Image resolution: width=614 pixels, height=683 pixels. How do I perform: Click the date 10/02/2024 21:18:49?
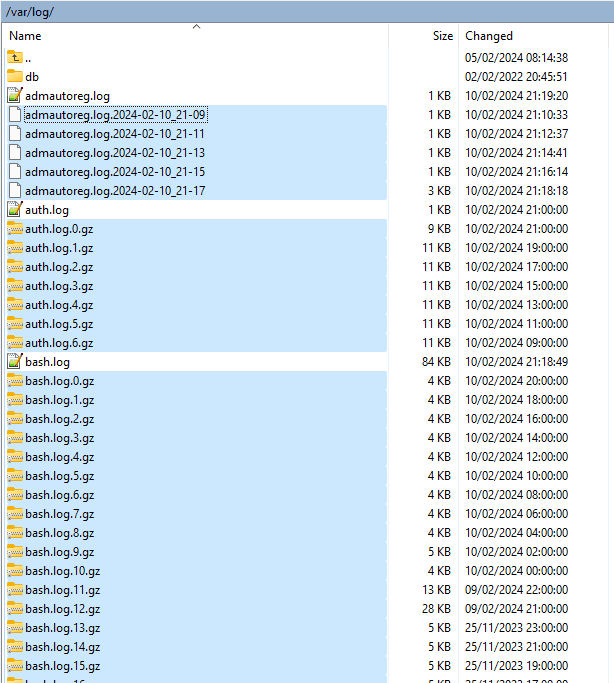516,362
